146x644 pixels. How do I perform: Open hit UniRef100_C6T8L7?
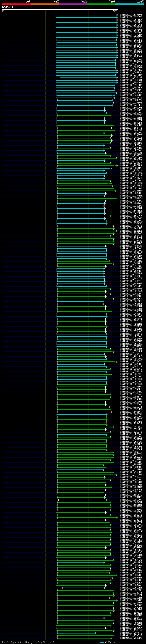[x=131, y=20]
